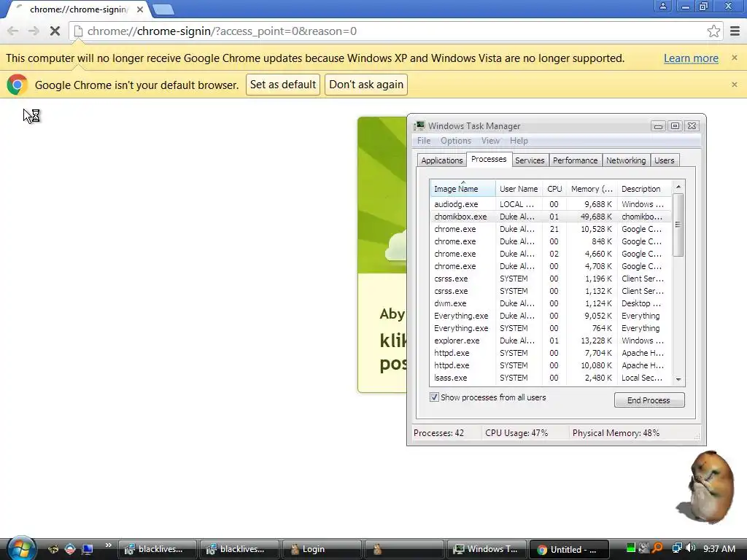This screenshot has width=747, height=560.
Task: Open the second quick launch round icon
Action: [x=70, y=549]
